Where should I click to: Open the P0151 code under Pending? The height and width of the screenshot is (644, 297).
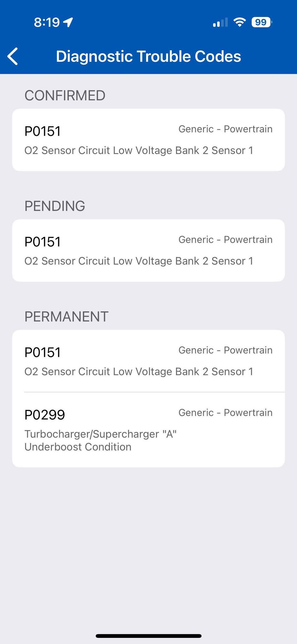[43, 242]
